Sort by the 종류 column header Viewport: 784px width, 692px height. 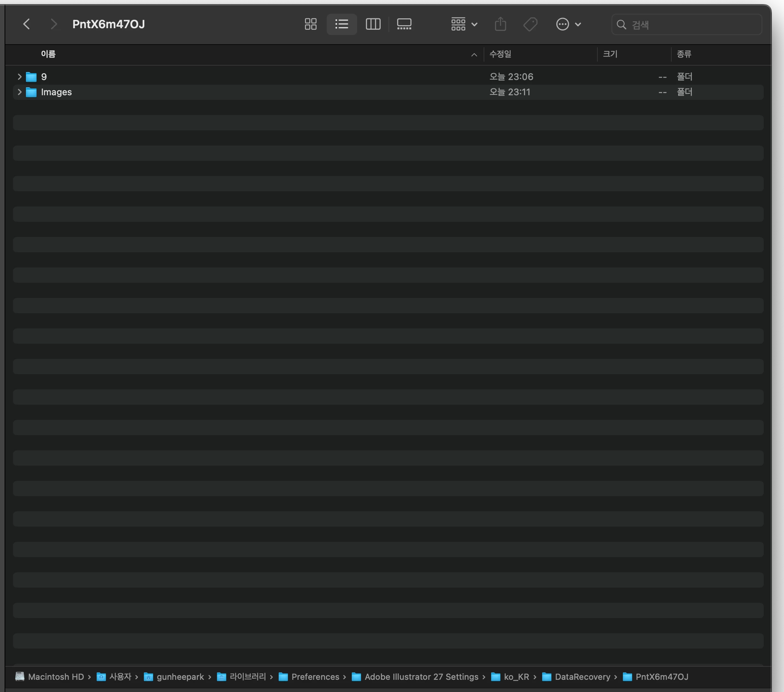[x=684, y=54]
